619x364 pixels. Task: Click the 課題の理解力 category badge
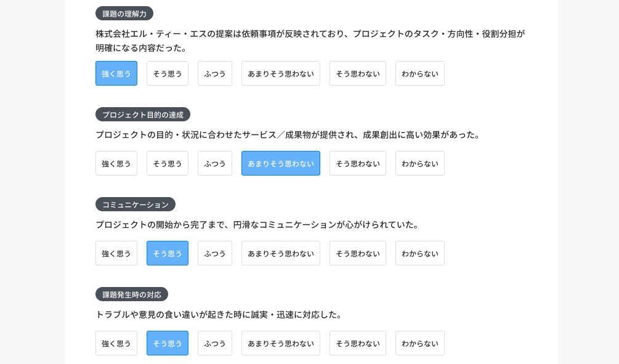click(124, 14)
